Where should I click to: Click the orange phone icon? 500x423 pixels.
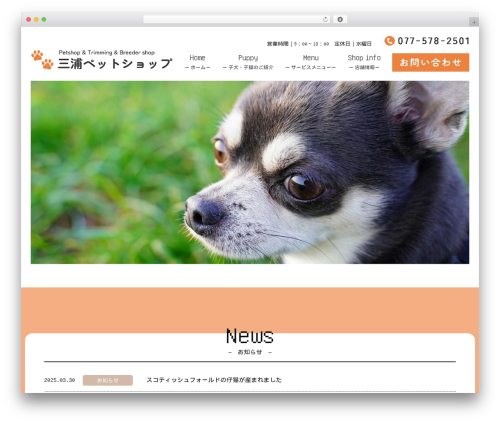tap(389, 41)
